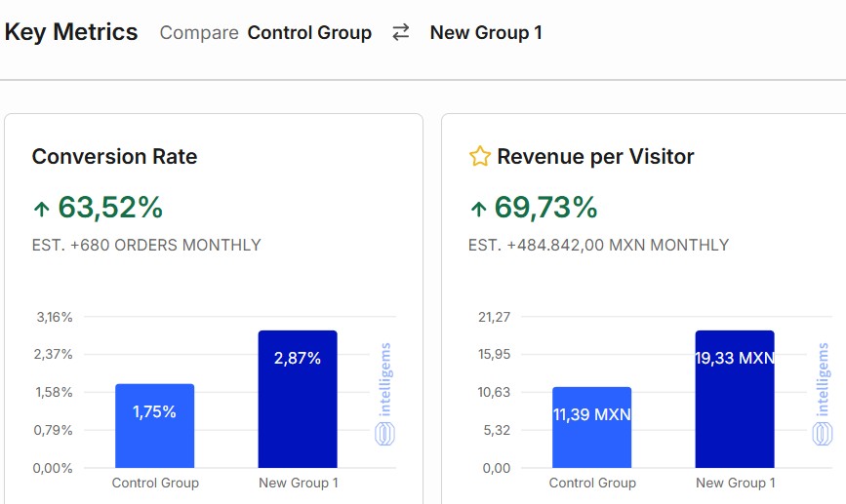The image size is (846, 504).
Task: Click the green up arrow beside 69,73%
Action: [478, 208]
